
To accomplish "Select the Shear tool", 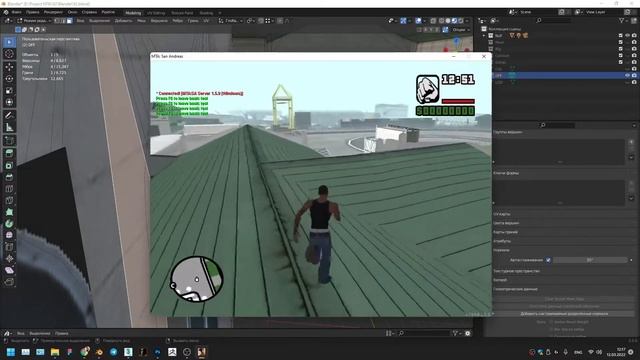I will [x=9, y=270].
